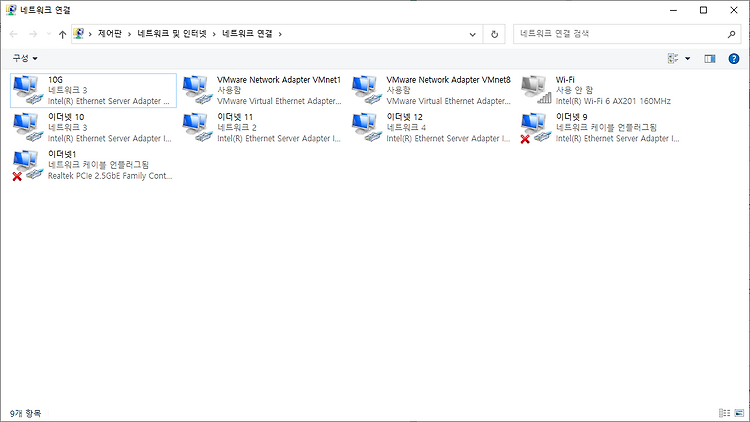This screenshot has width=750, height=422.
Task: Open the recent locations dropdown arrow
Action: [49, 34]
